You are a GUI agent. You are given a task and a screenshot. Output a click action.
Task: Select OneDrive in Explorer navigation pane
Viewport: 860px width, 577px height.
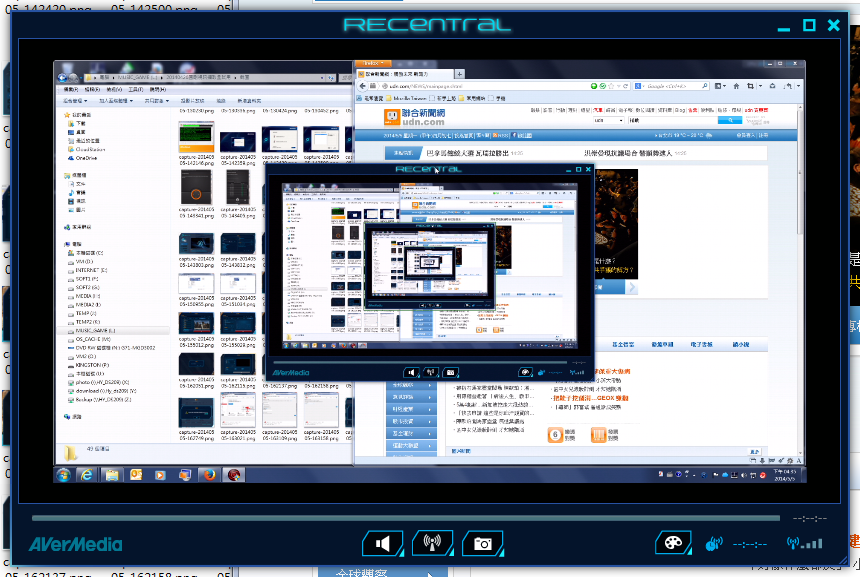pos(82,158)
